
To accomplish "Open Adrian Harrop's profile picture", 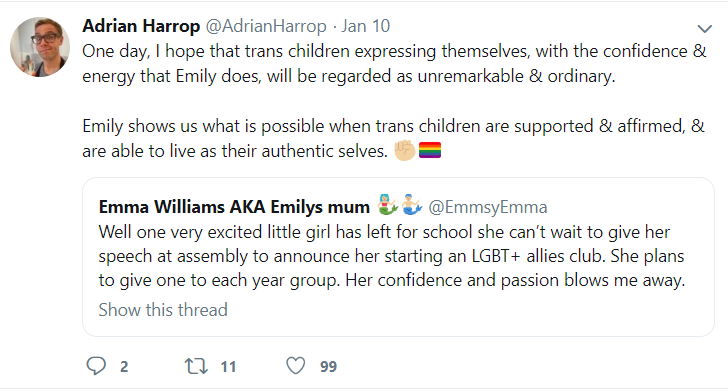I will pos(40,47).
